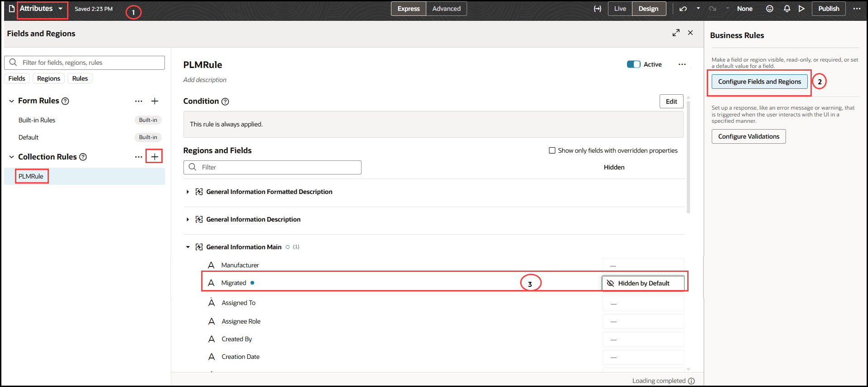Click the Condition Edit button
Image resolution: width=868 pixels, height=387 pixels.
tap(671, 102)
